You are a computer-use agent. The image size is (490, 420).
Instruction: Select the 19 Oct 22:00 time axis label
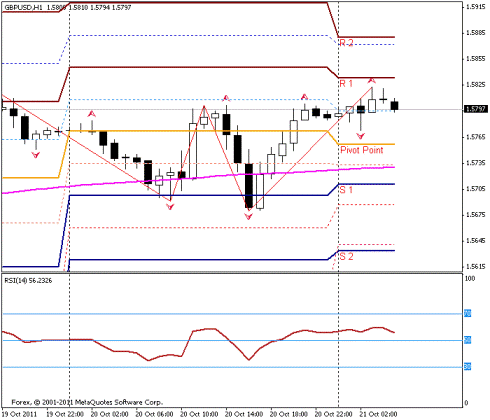point(65,414)
